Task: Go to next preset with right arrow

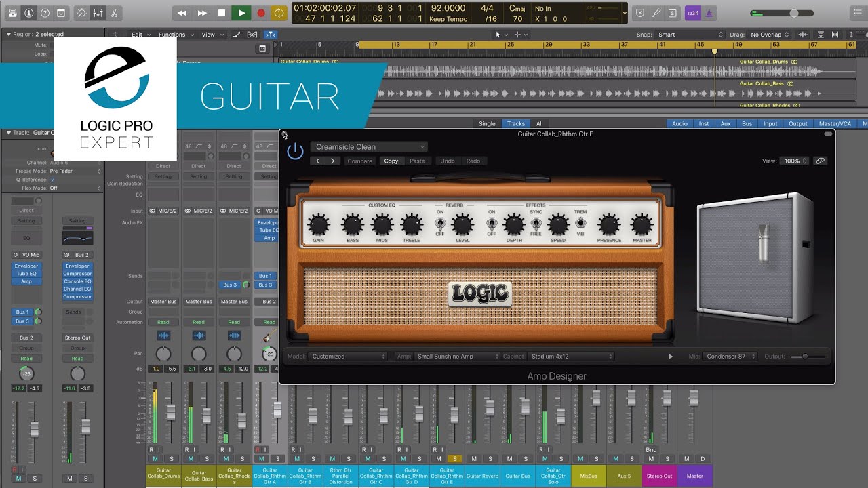Action: coord(332,161)
